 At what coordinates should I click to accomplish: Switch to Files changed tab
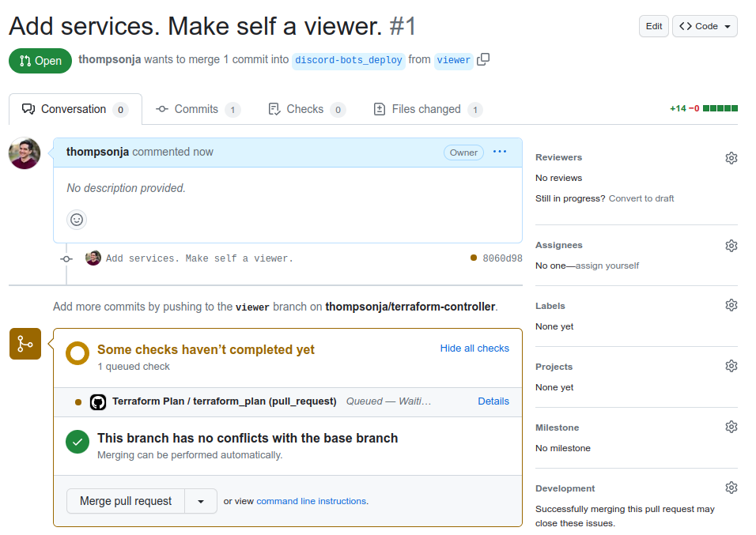pyautogui.click(x=428, y=109)
